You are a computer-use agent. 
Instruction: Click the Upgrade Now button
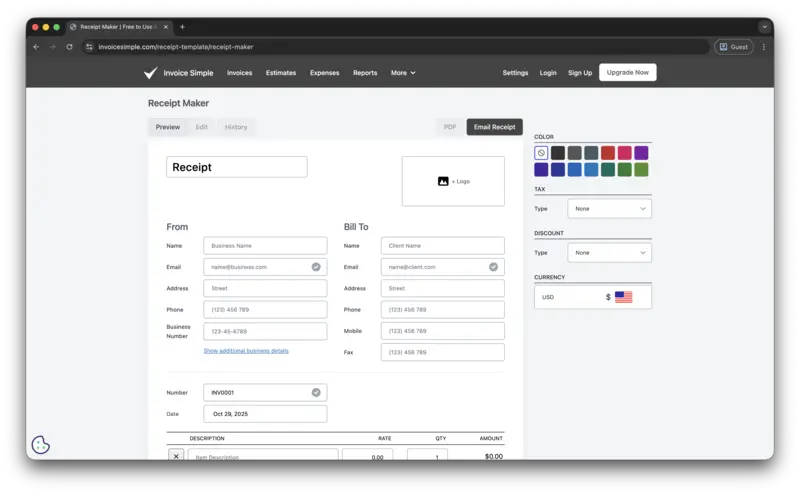[x=628, y=72]
